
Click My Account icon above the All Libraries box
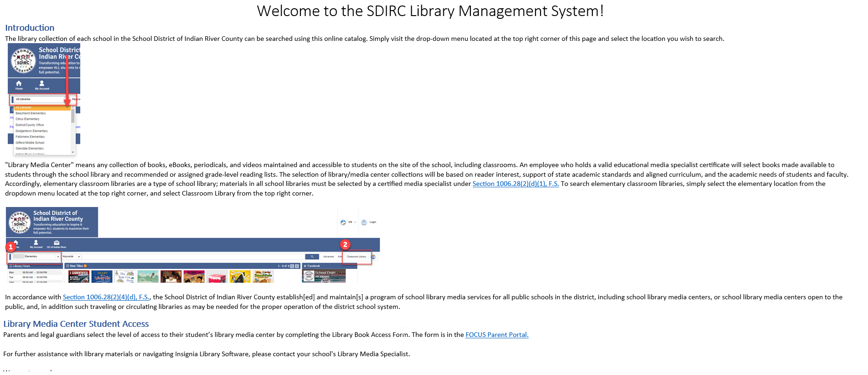point(42,84)
